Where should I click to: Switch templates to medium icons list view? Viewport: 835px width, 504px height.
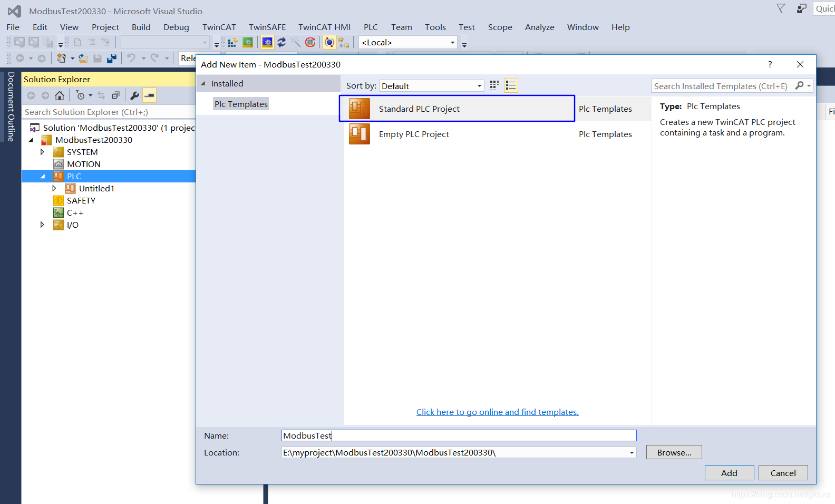click(511, 85)
